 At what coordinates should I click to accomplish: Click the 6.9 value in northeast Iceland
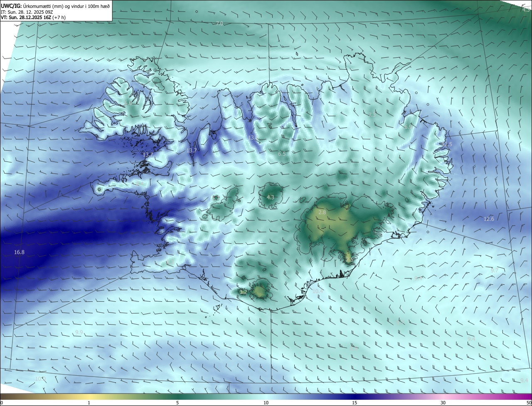coord(408,127)
